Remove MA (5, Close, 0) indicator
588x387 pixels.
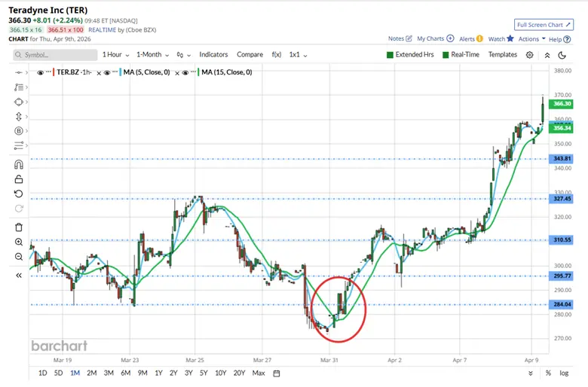pos(177,74)
